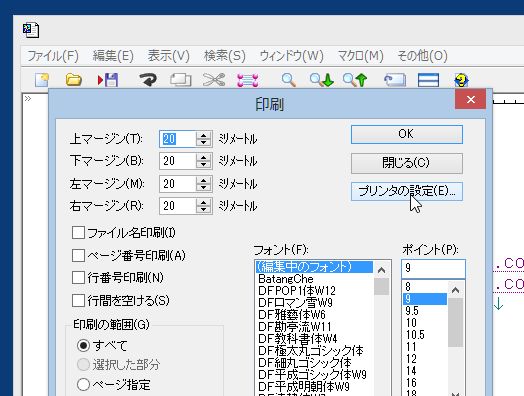Screen dimensions: 524x396
Task: Click the Cut scissors icon
Action: point(214,80)
